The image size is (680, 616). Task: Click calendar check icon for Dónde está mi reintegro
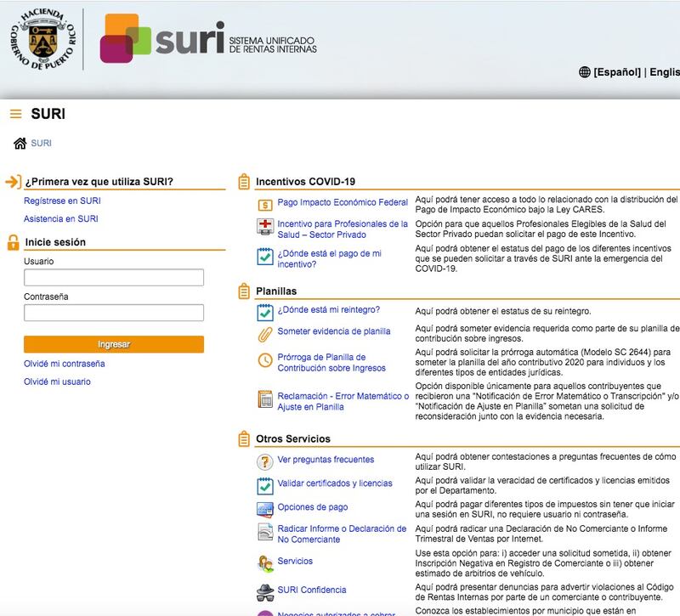tap(265, 312)
